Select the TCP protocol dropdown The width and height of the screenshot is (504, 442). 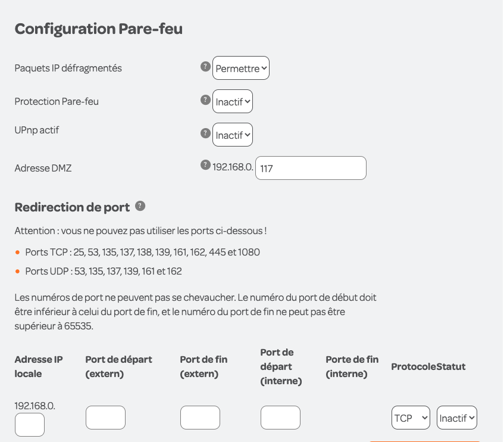(x=411, y=418)
